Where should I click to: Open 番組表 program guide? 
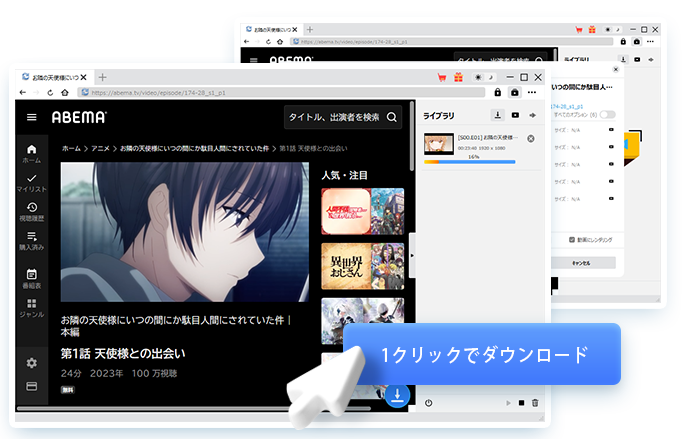point(32,277)
